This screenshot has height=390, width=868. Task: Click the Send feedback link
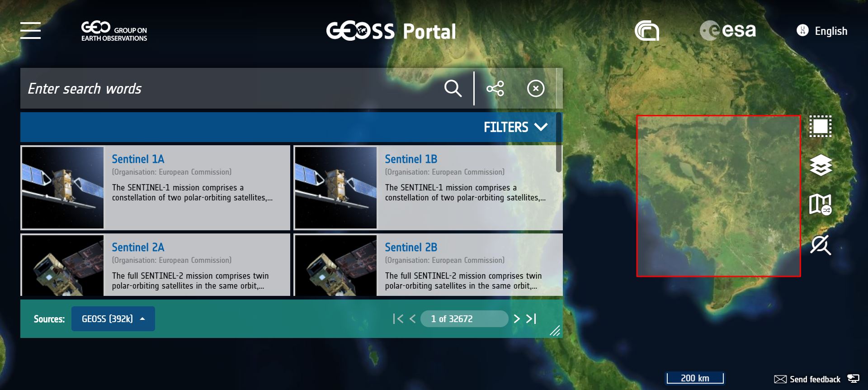point(807,379)
